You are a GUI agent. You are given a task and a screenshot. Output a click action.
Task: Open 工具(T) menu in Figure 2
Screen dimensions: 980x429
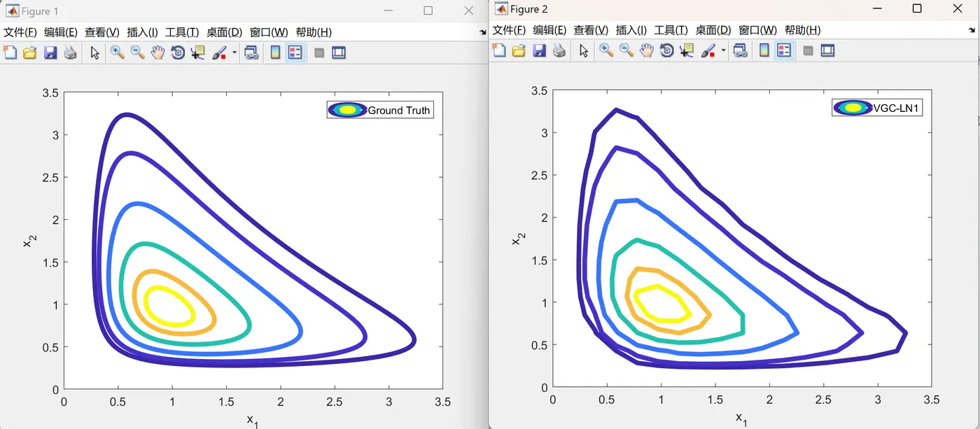(671, 30)
